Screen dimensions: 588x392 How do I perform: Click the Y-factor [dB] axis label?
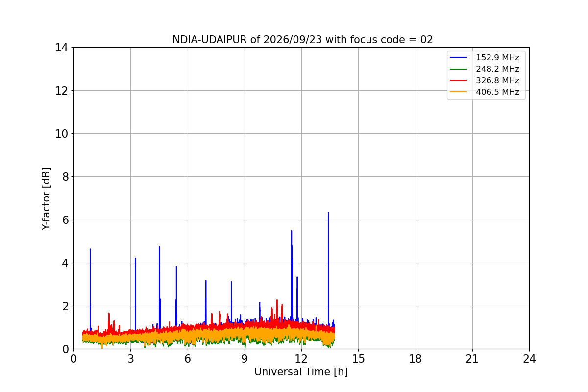[46, 198]
